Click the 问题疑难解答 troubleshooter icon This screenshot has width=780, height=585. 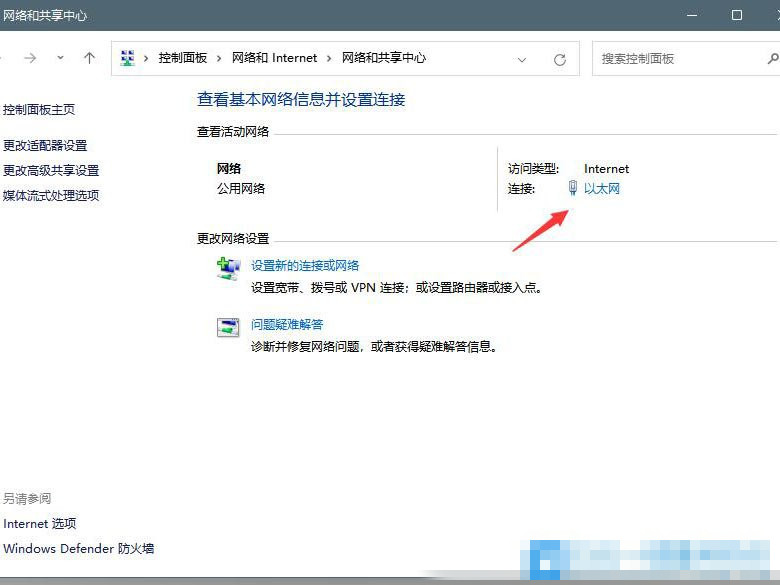click(228, 327)
